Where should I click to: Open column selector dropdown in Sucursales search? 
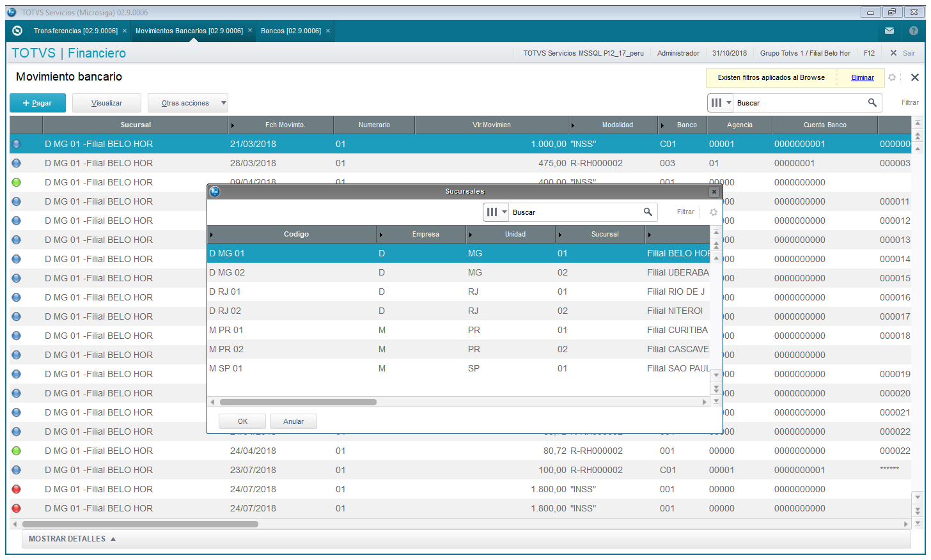tap(496, 212)
